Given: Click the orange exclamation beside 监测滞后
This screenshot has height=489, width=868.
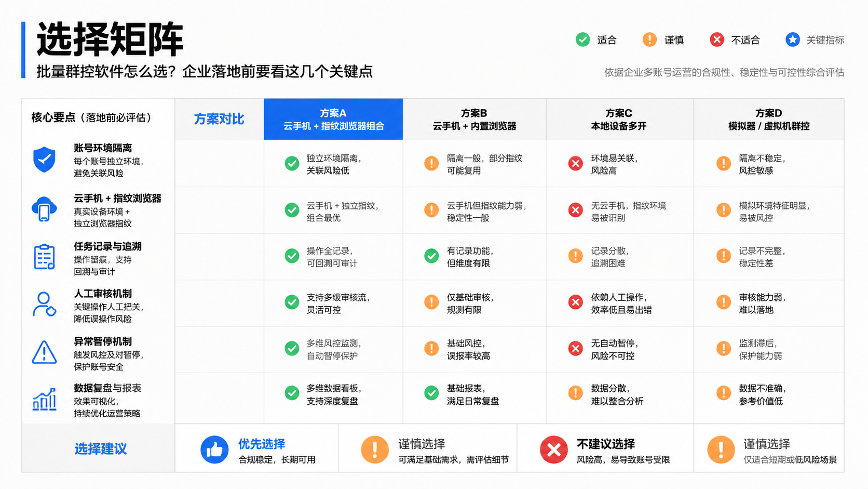Looking at the screenshot, I should tap(724, 348).
